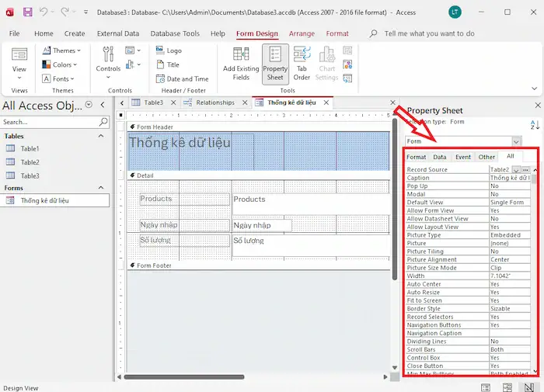The width and height of the screenshot is (544, 392).
Task: Switch to the Arrange ribbon tab
Action: [x=302, y=33]
